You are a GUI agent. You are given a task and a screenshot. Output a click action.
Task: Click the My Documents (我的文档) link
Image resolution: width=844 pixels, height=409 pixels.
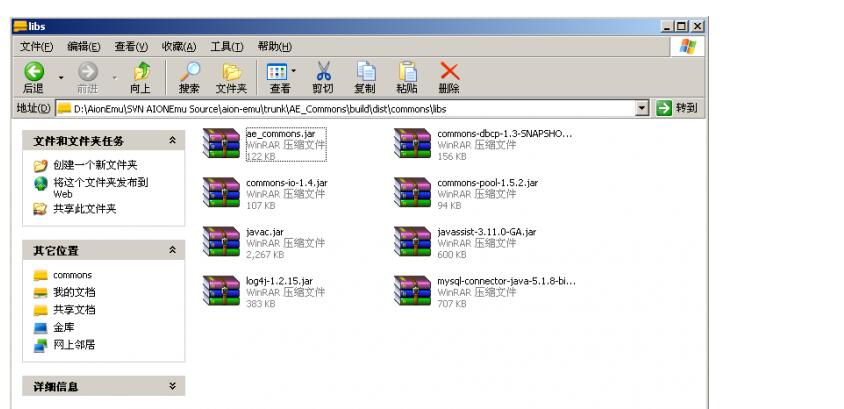pyautogui.click(x=74, y=292)
